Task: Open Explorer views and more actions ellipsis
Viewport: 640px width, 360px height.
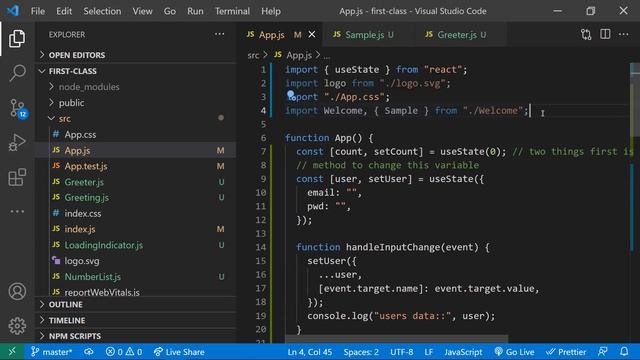Action: [220, 34]
